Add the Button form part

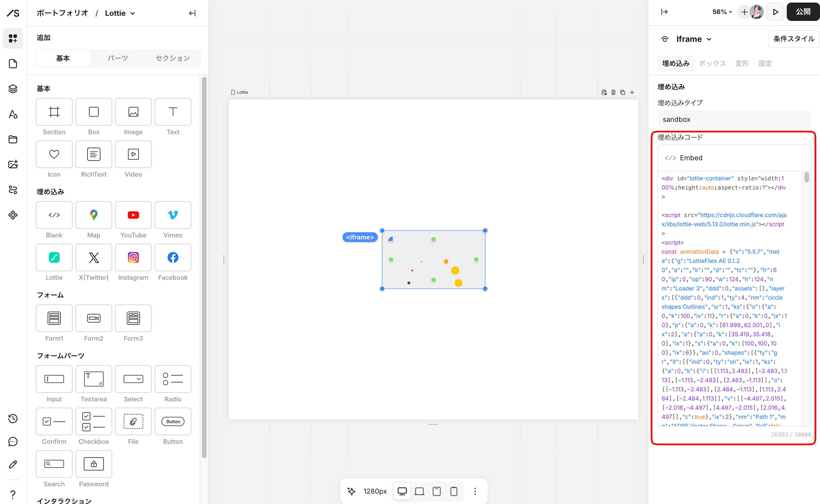[x=173, y=421]
